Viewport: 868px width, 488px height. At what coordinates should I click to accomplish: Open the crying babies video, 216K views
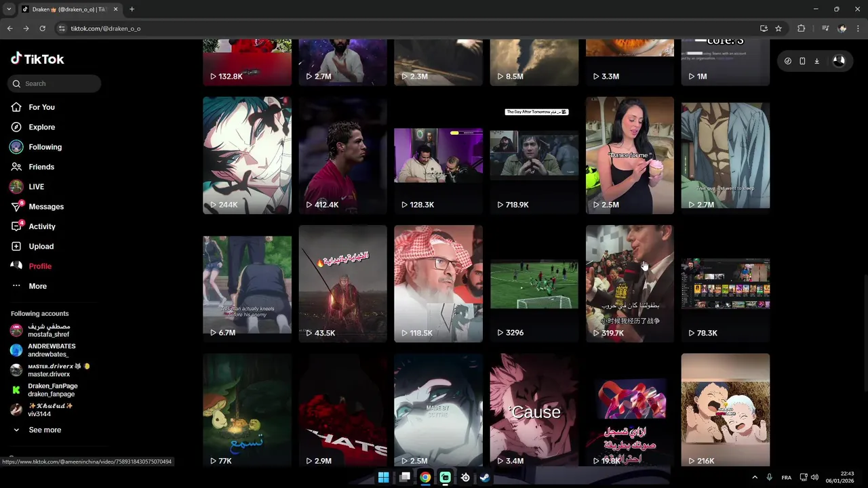pyautogui.click(x=726, y=410)
